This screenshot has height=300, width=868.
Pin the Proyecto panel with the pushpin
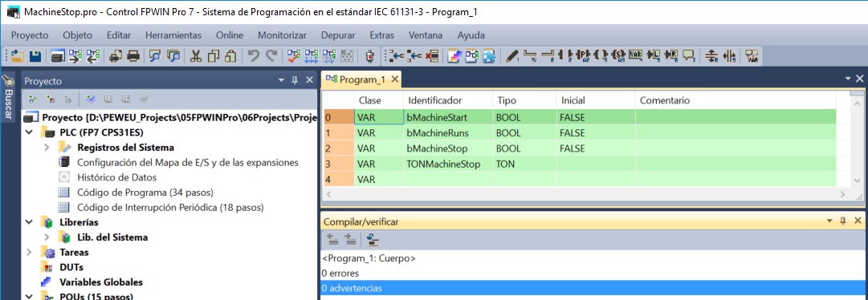295,80
